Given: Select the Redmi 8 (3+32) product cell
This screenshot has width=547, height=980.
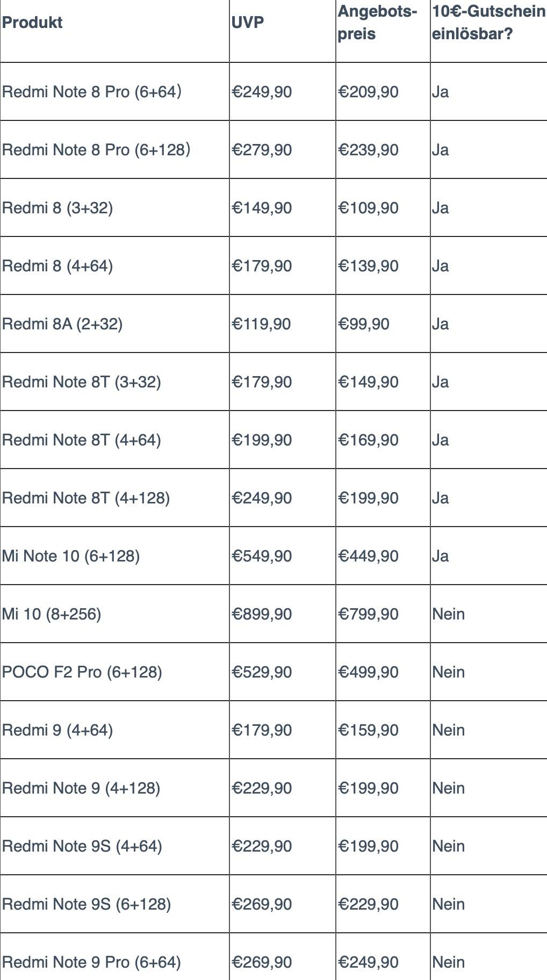Looking at the screenshot, I should click(57, 208).
